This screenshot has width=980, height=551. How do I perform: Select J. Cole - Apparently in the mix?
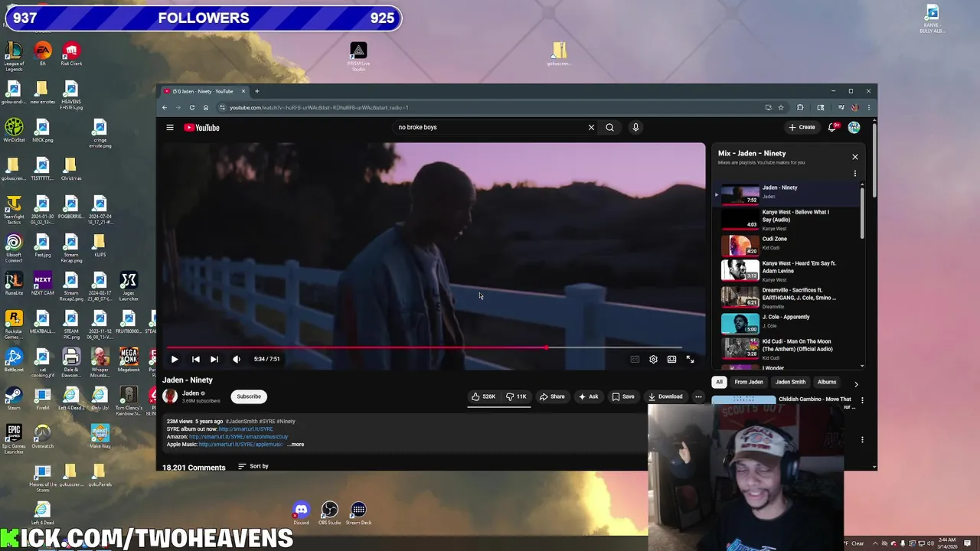pos(789,322)
